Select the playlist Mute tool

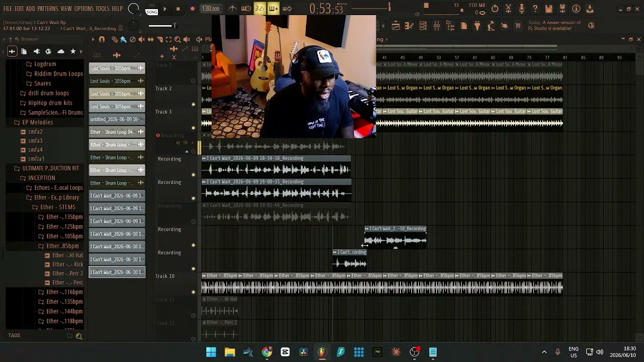click(x=141, y=39)
